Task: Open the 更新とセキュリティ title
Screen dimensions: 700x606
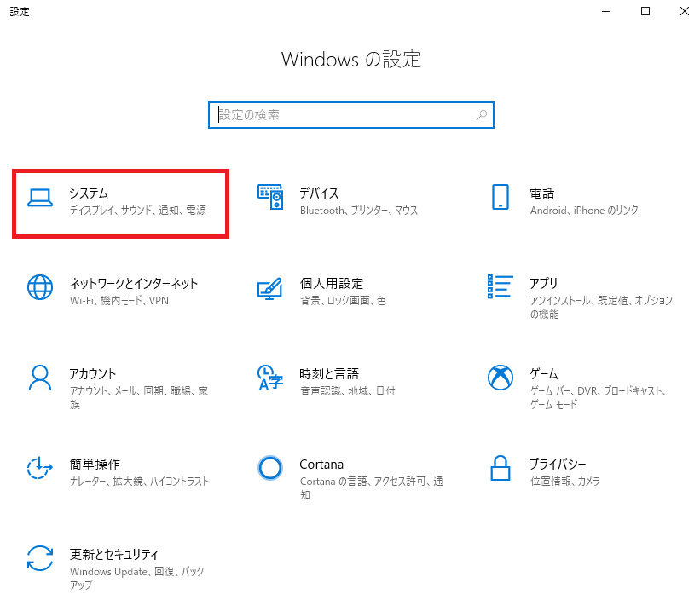Action: [114, 555]
